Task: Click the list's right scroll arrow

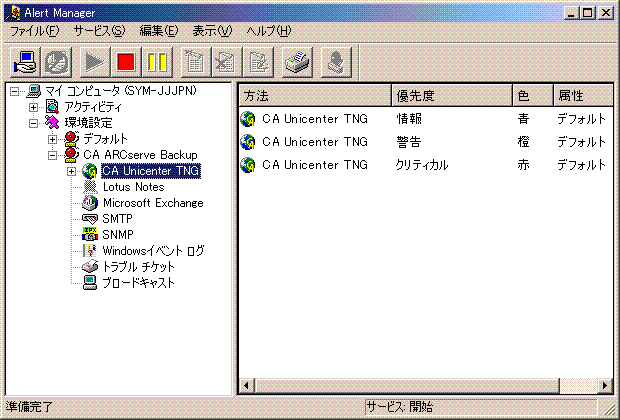Action: pos(605,385)
